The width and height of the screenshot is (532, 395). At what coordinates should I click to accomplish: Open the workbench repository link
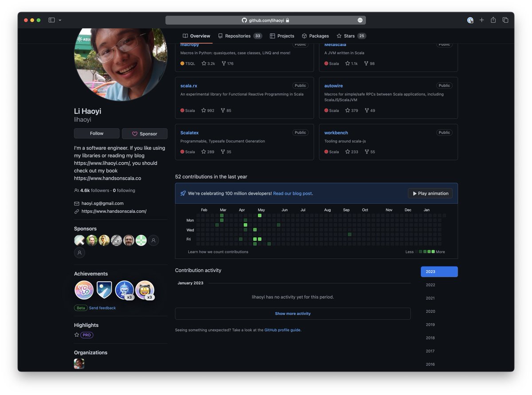336,132
